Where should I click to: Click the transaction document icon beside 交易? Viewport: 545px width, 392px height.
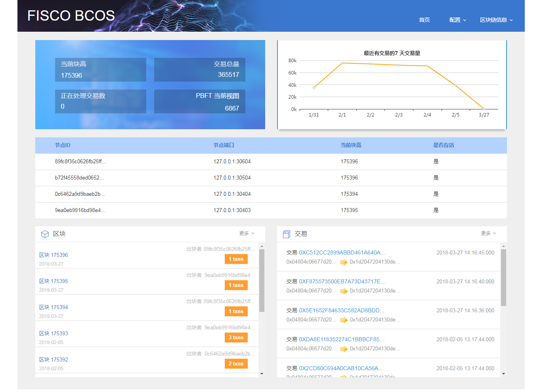(286, 234)
